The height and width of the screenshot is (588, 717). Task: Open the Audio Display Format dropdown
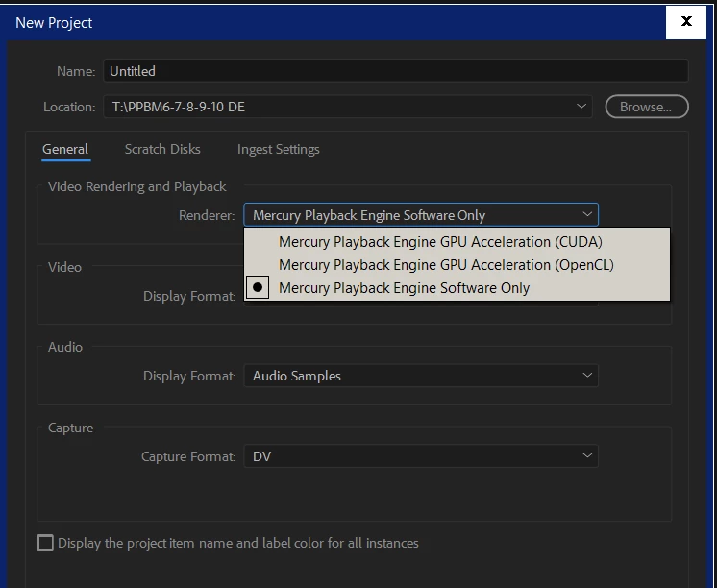421,376
